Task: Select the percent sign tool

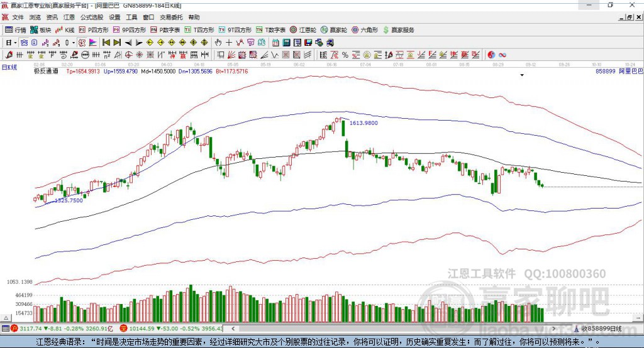Action: tap(345, 55)
